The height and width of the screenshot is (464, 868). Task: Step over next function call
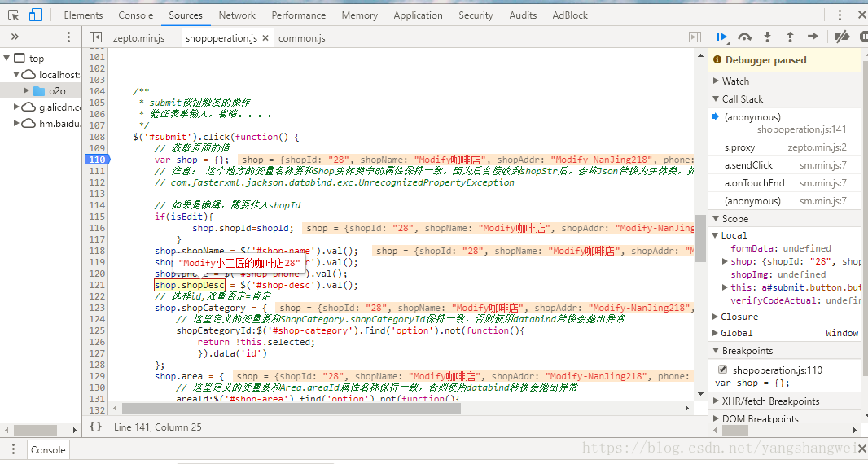coord(744,37)
